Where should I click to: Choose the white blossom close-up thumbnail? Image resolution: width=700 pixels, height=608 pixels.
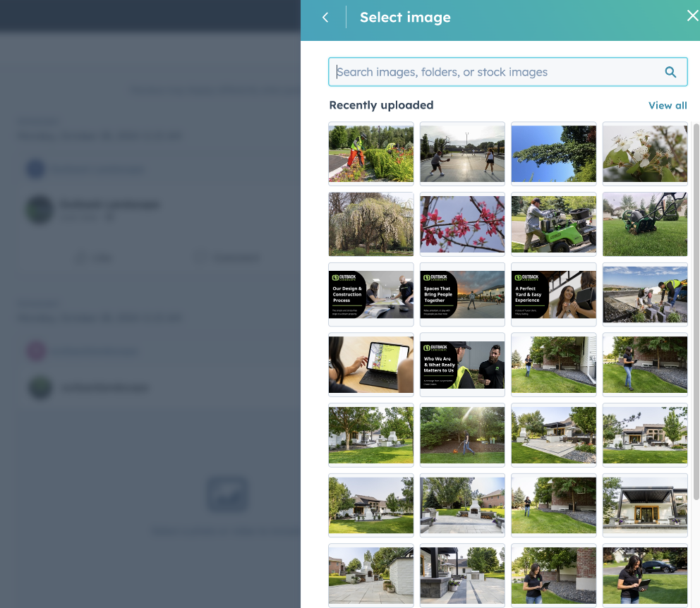click(645, 154)
